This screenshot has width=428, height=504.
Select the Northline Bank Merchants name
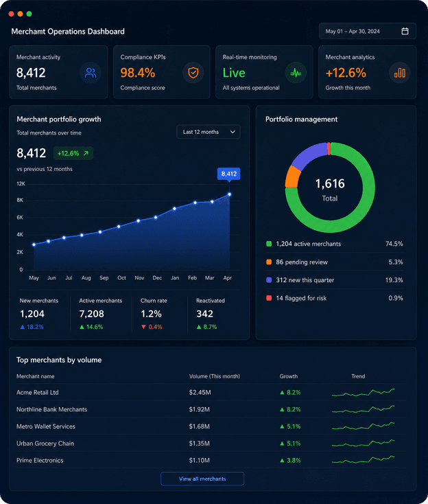[x=51, y=409]
